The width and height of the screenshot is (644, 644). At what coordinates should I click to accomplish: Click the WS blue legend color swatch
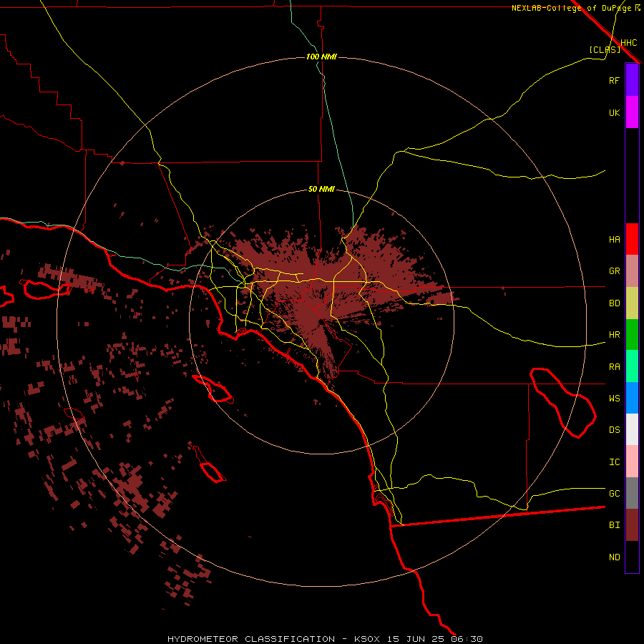click(x=632, y=398)
